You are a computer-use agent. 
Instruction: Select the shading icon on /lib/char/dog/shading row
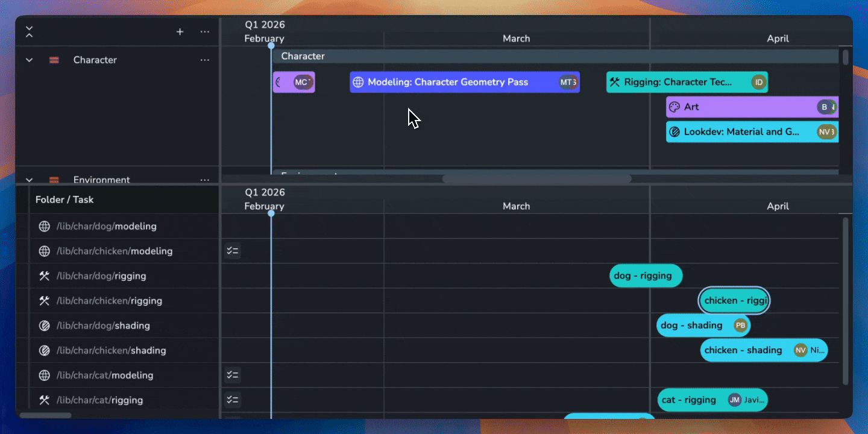click(x=45, y=325)
